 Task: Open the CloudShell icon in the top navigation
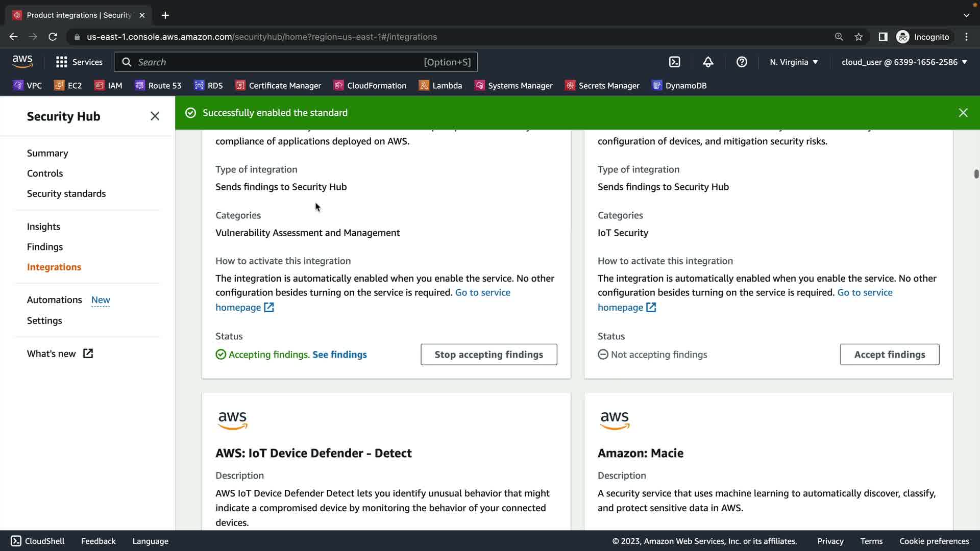[674, 62]
